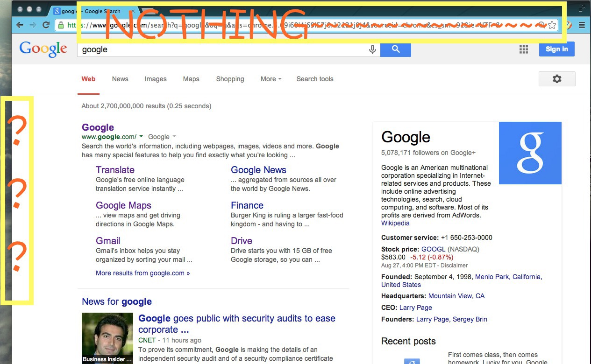Open the Finance sitelink
This screenshot has width=591, height=364.
point(247,205)
